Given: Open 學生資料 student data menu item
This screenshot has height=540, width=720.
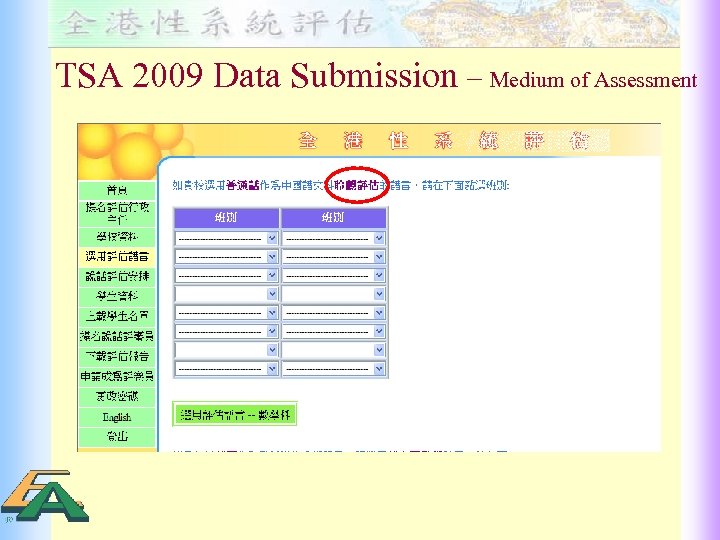Looking at the screenshot, I should [x=117, y=296].
